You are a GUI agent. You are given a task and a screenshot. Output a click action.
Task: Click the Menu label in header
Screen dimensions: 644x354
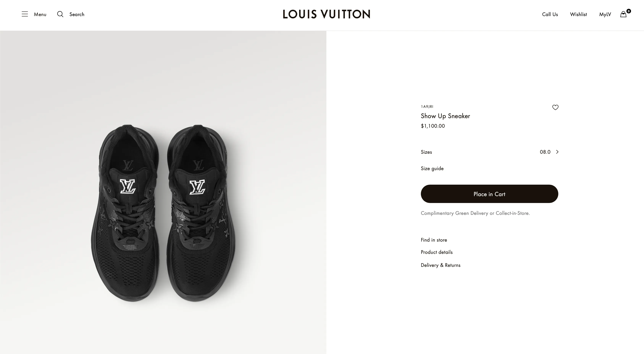click(x=40, y=14)
